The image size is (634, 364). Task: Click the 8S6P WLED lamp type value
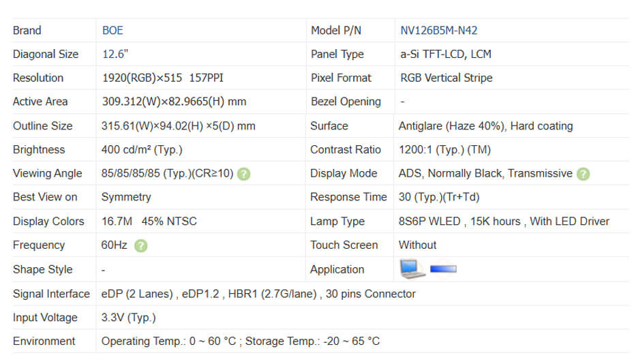(504, 222)
